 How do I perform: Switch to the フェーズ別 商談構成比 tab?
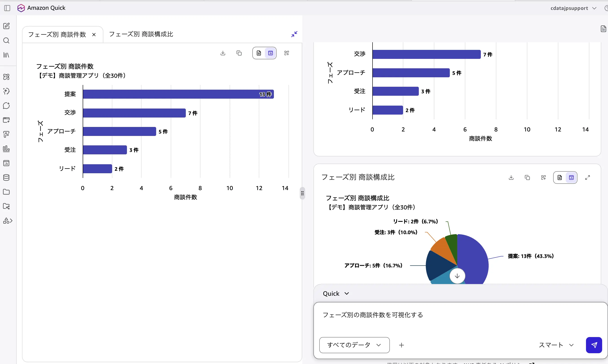[141, 34]
